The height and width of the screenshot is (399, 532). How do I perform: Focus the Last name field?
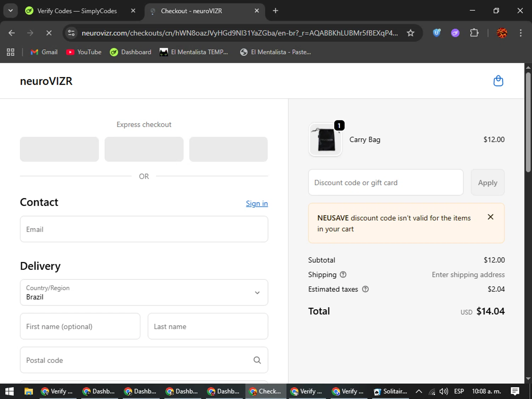[208, 326]
